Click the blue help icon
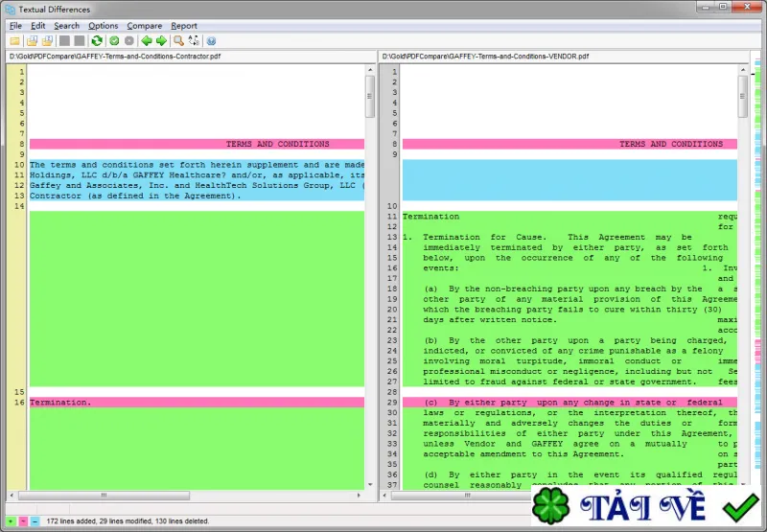 pos(211,41)
